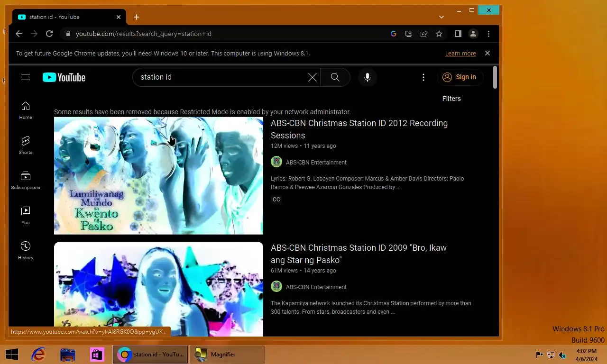Screen dimensions: 607x364
Task: Share this page via share icon
Action: coord(424,34)
